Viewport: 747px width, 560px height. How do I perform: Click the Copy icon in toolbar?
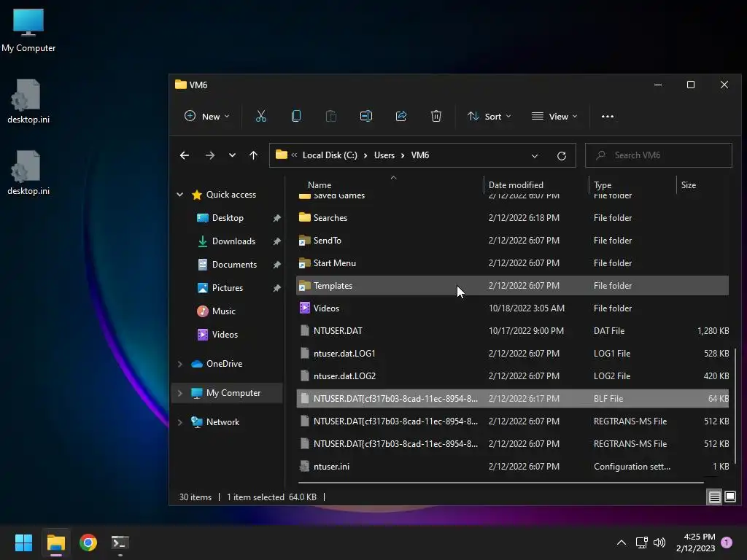pos(296,116)
